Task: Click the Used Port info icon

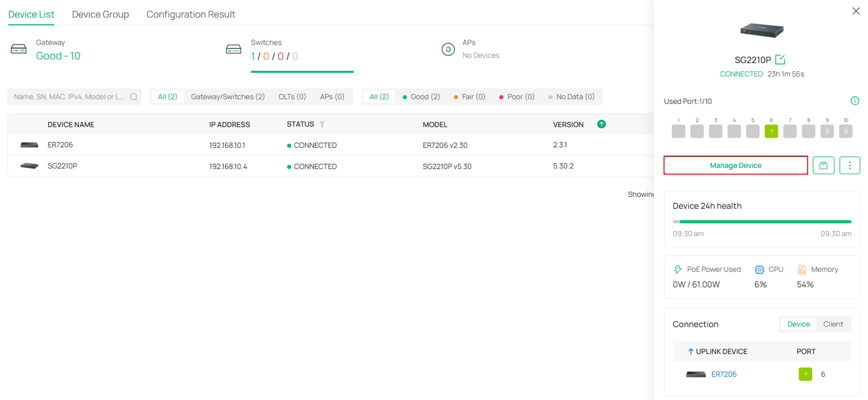Action: 854,101
